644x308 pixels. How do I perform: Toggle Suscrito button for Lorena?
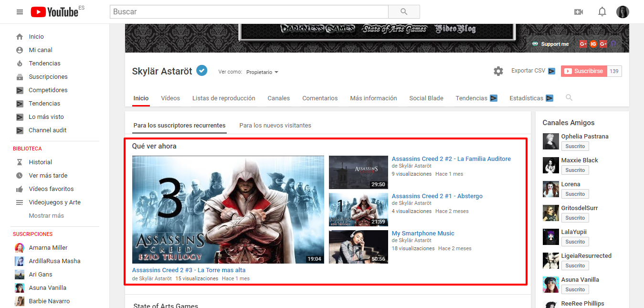point(575,194)
